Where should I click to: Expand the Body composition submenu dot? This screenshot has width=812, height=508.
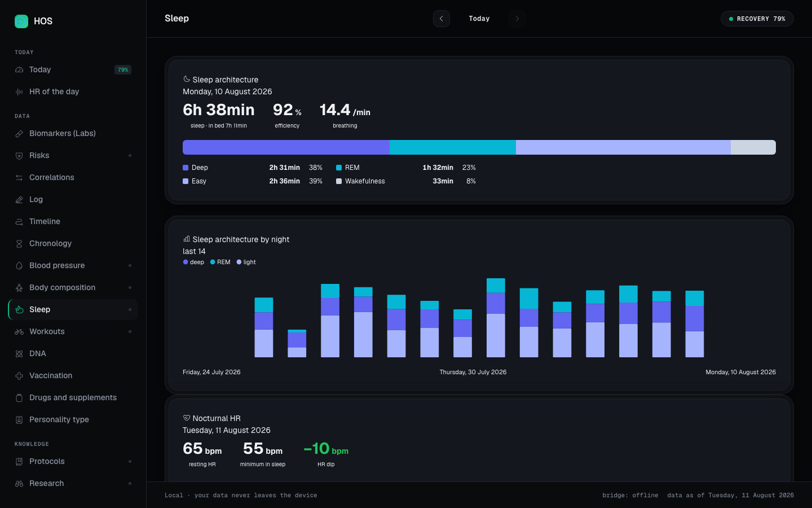click(130, 287)
